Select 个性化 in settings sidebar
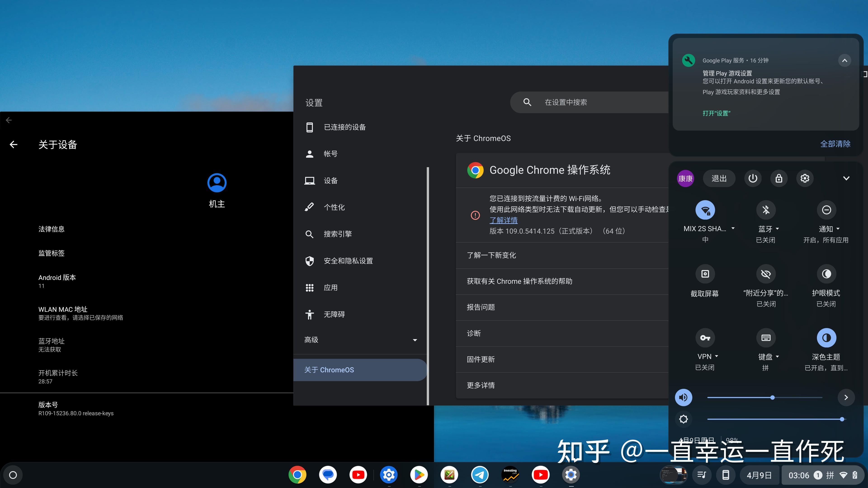The height and width of the screenshot is (488, 868). (x=360, y=207)
